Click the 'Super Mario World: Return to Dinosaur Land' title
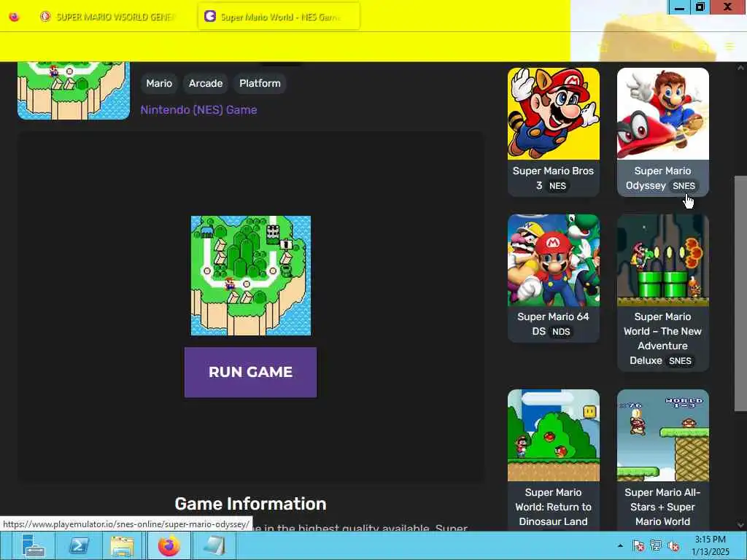 click(553, 507)
